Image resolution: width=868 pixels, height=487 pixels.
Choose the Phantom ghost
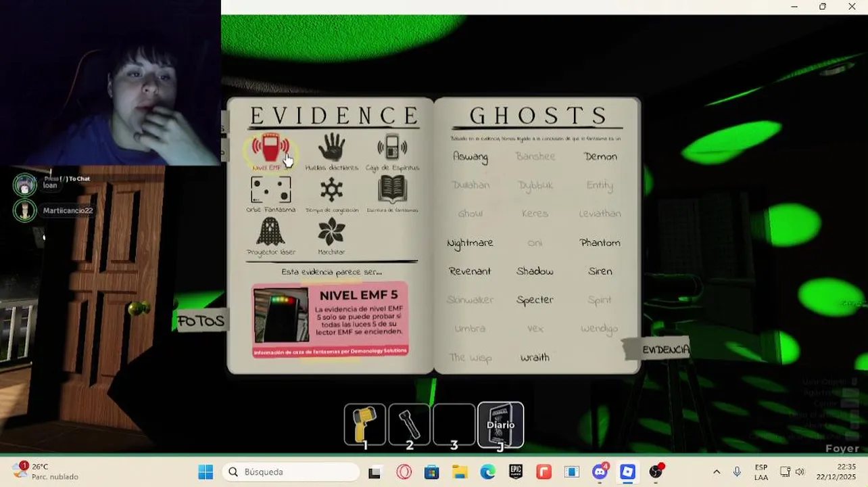pos(600,242)
